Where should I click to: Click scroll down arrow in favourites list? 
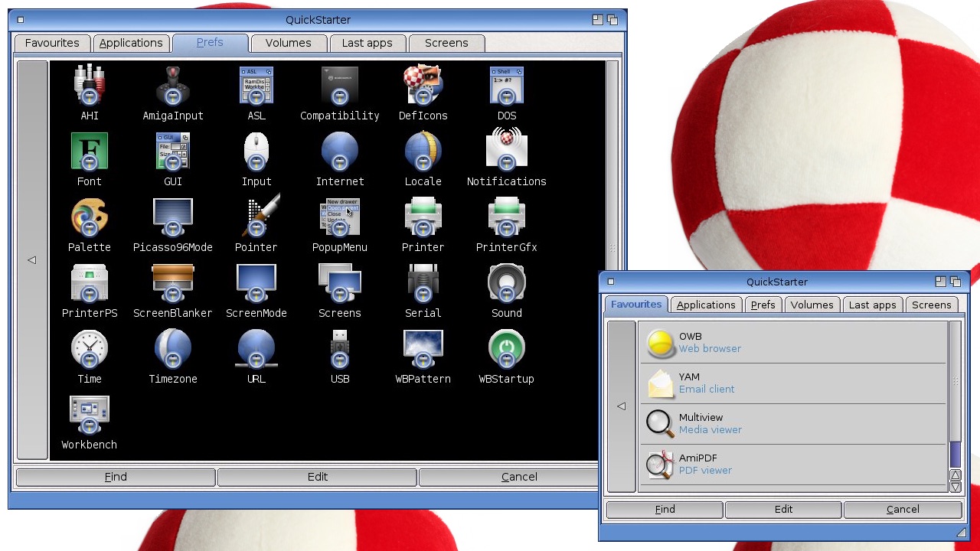click(955, 487)
